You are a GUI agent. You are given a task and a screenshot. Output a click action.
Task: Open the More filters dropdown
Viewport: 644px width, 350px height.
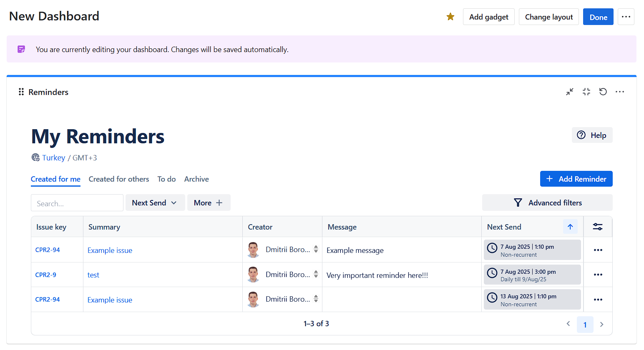click(209, 203)
